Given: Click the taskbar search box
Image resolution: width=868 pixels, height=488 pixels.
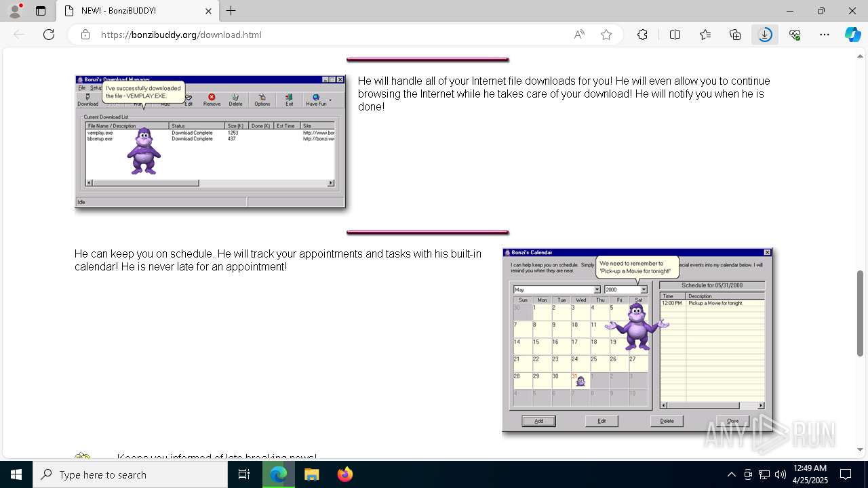Looking at the screenshot, I should point(130,474).
